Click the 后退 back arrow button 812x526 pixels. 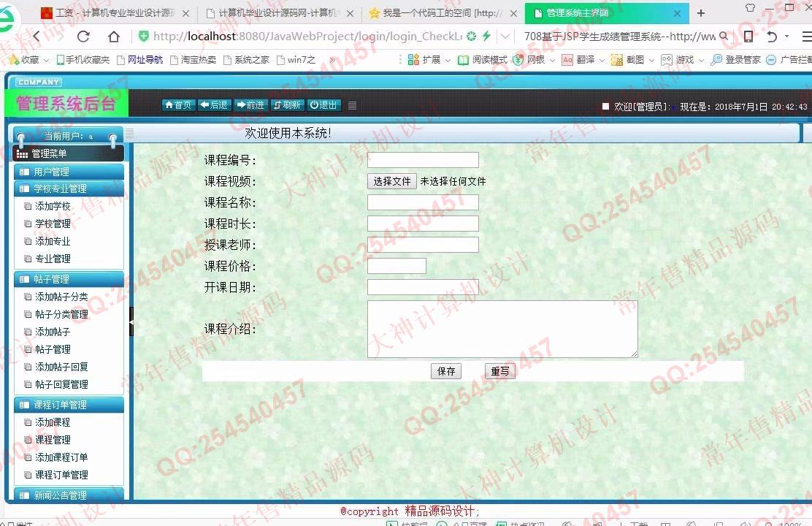(214, 105)
